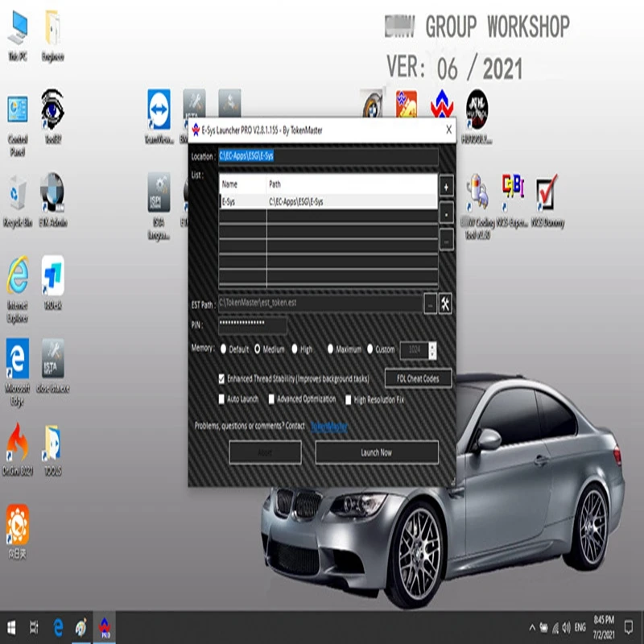Click the minus button to remove list entry

(446, 213)
